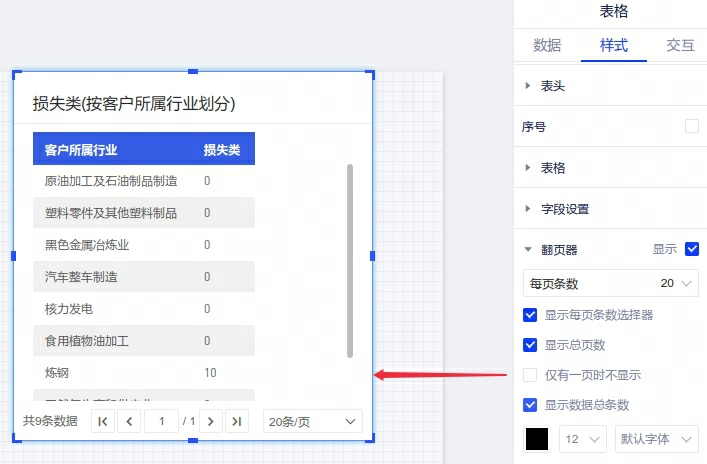
Task: Uncheck 显示数据总条数 checkbox
Action: tap(531, 405)
